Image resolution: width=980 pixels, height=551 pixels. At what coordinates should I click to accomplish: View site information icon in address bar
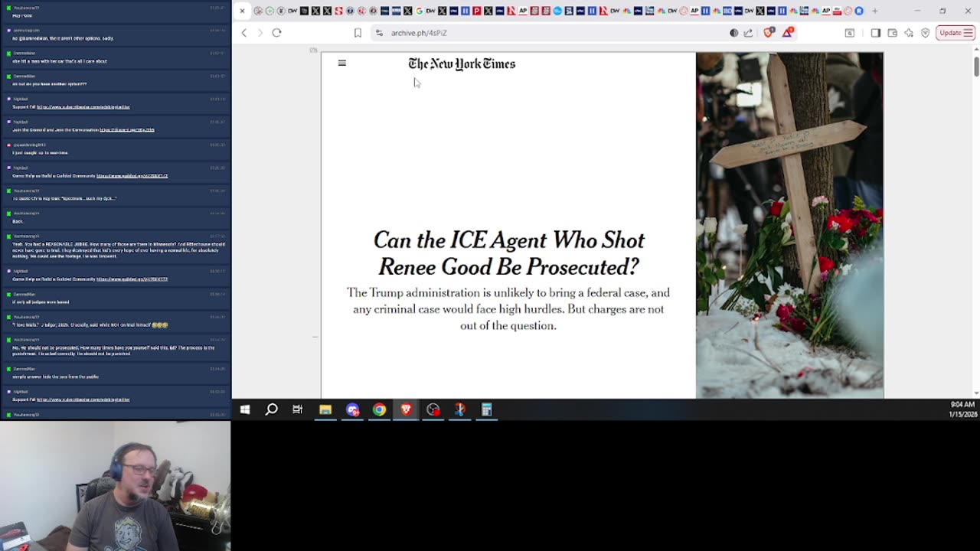click(x=379, y=33)
